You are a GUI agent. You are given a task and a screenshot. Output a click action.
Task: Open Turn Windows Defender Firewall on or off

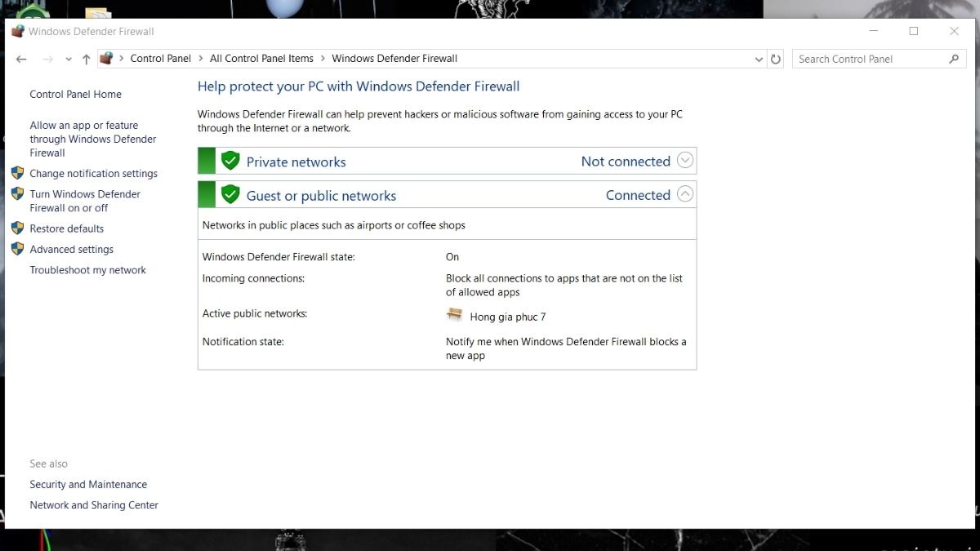(85, 201)
